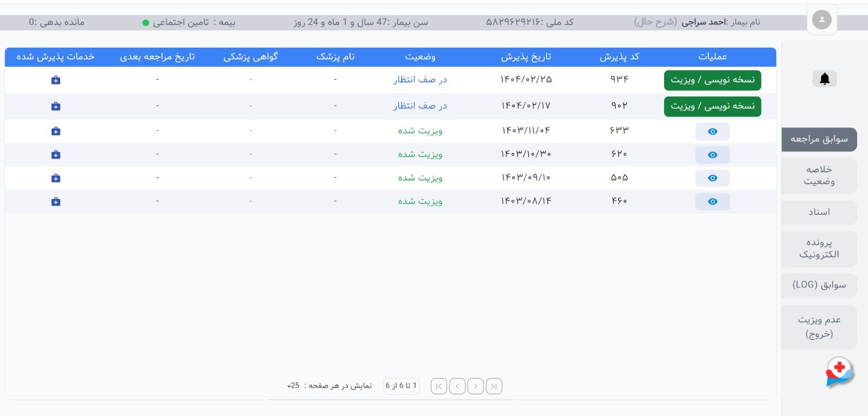Open admitted services kit for row ۹۳۴

coord(55,80)
